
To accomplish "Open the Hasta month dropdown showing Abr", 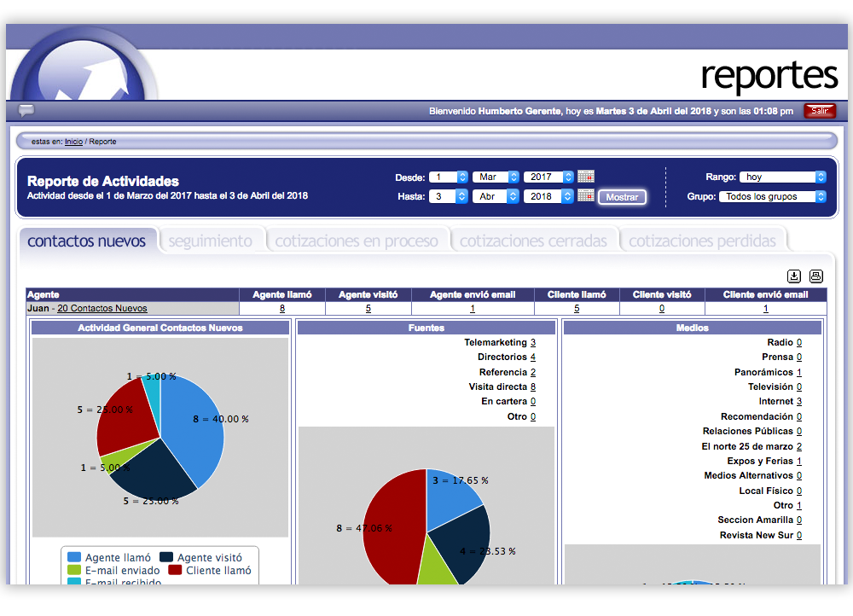I will point(496,196).
